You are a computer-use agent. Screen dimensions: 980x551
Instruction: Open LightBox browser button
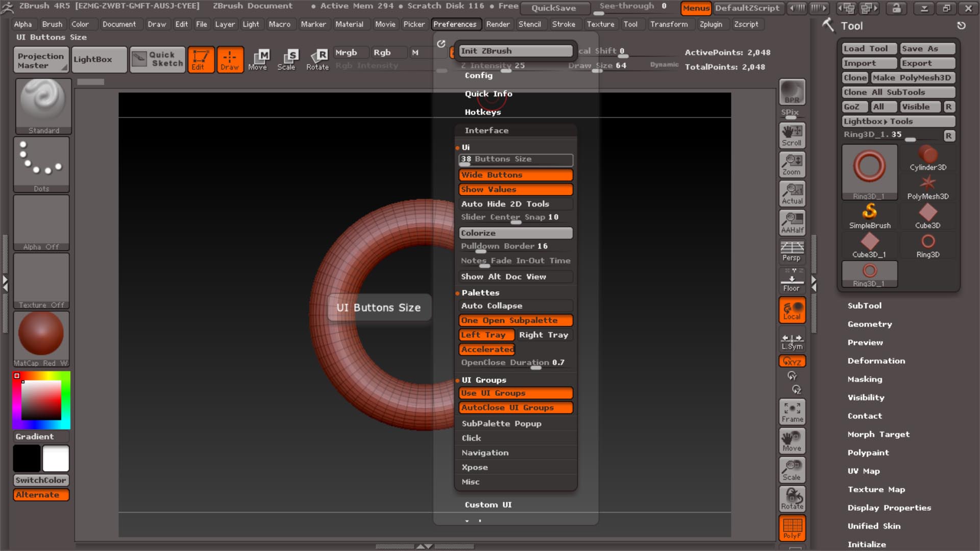[99, 60]
